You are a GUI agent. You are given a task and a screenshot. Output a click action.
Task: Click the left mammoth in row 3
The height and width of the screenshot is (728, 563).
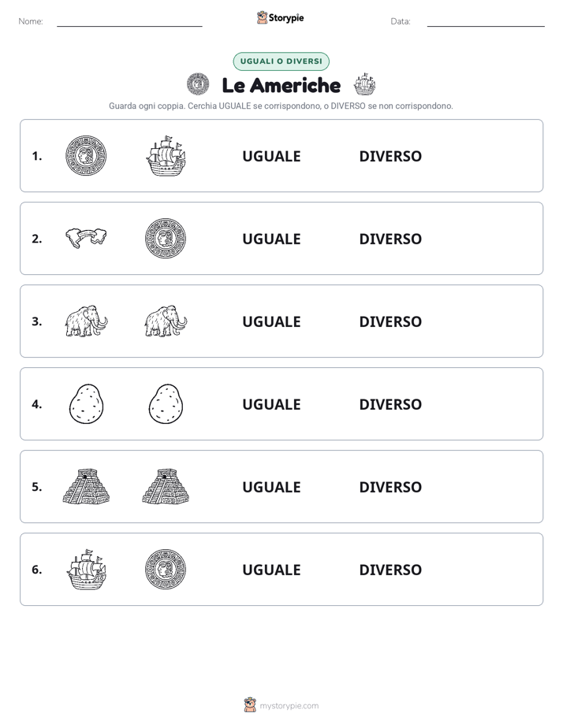pyautogui.click(x=86, y=321)
